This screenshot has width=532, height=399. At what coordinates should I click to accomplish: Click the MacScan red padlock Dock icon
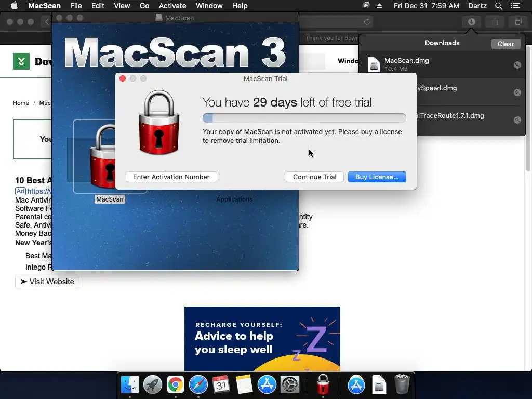click(323, 385)
